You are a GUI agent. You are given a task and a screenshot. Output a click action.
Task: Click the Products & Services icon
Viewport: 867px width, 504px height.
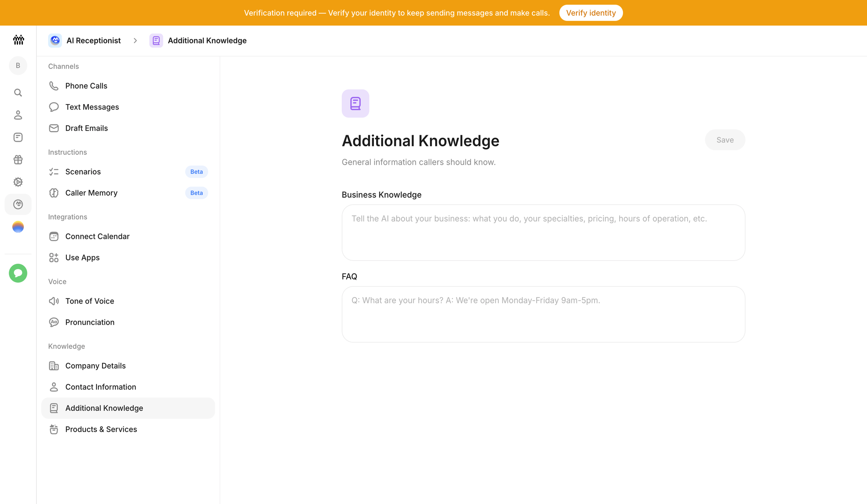coord(54,429)
